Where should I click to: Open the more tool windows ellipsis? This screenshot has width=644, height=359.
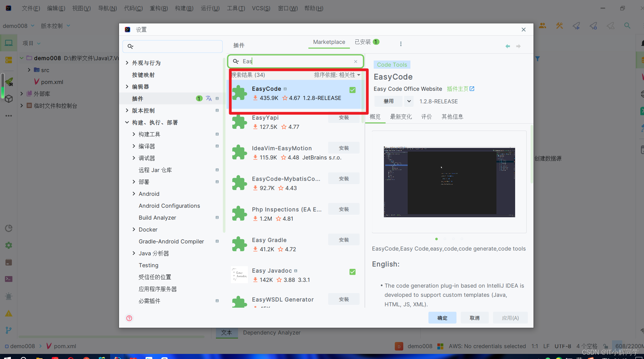pos(9,116)
